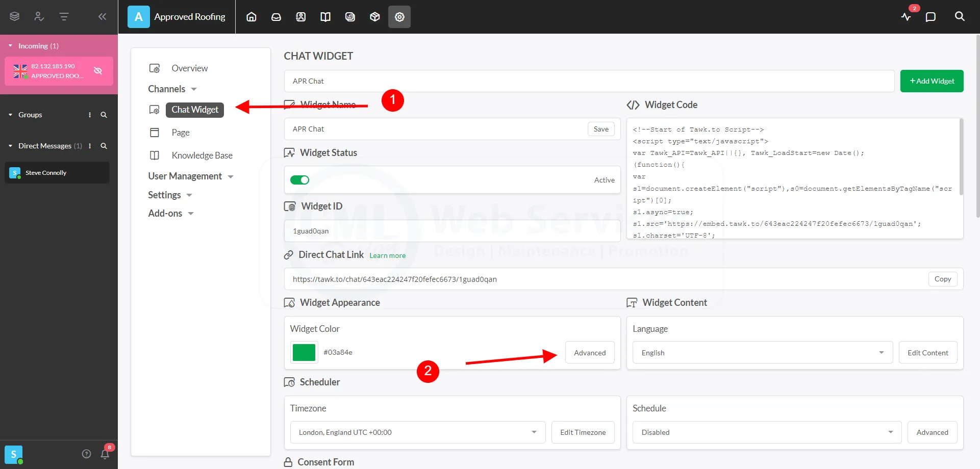The height and width of the screenshot is (469, 980).
Task: Hide the incoming visitor using the eye toggle
Action: pos(98,71)
